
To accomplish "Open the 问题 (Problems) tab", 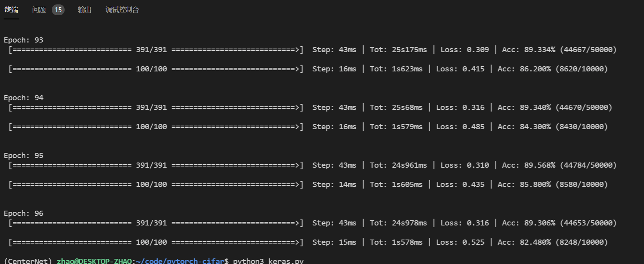I will point(39,10).
